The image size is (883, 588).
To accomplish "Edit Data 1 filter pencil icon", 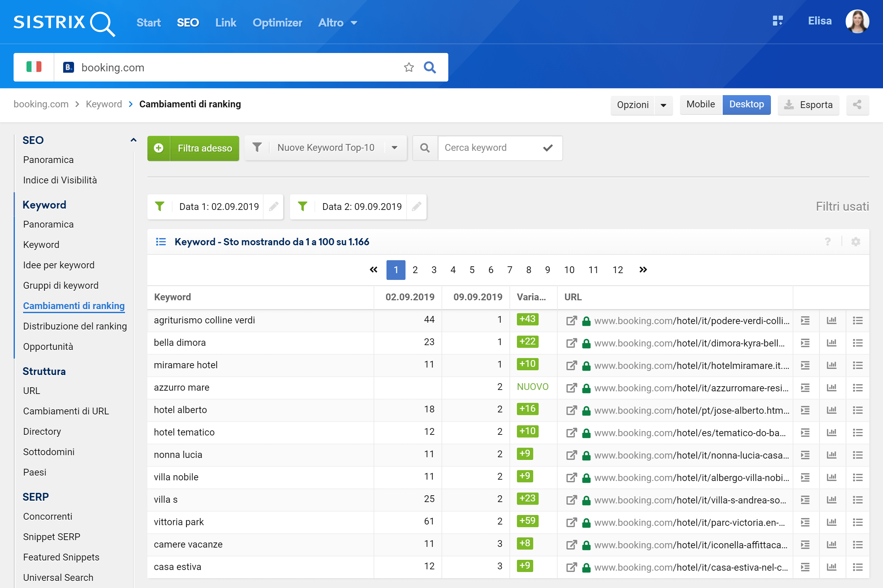I will pyautogui.click(x=273, y=207).
